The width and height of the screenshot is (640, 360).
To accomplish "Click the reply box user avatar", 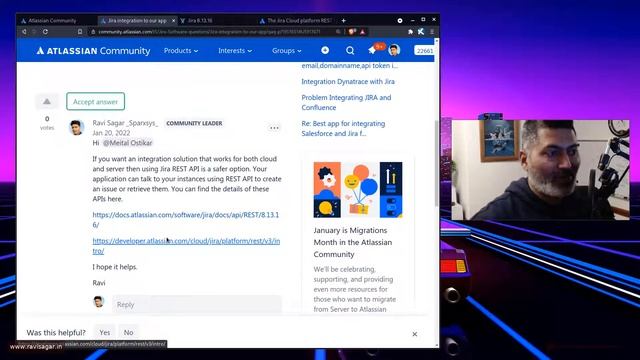I will click(98, 302).
